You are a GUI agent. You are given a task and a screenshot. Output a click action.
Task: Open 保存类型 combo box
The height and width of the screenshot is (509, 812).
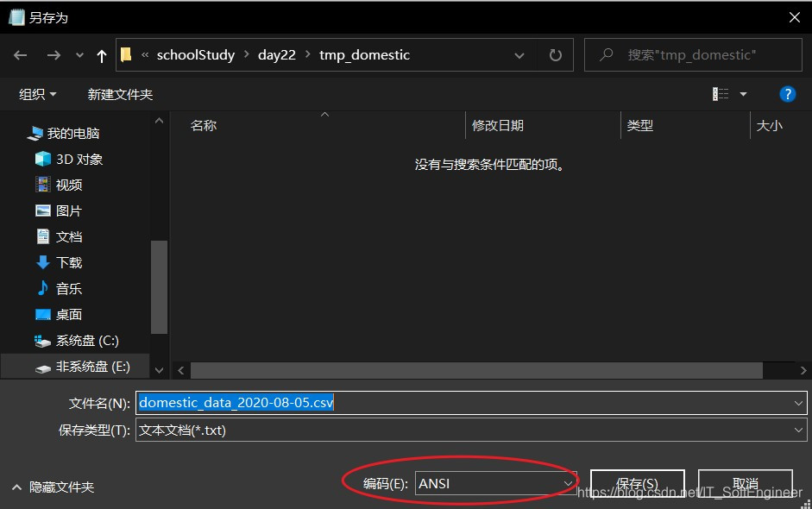pos(471,430)
